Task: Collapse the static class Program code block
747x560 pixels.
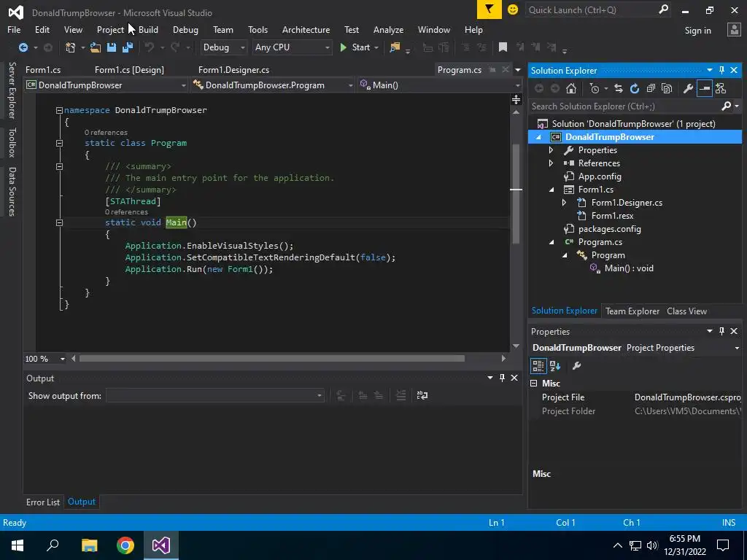Action: pos(60,144)
